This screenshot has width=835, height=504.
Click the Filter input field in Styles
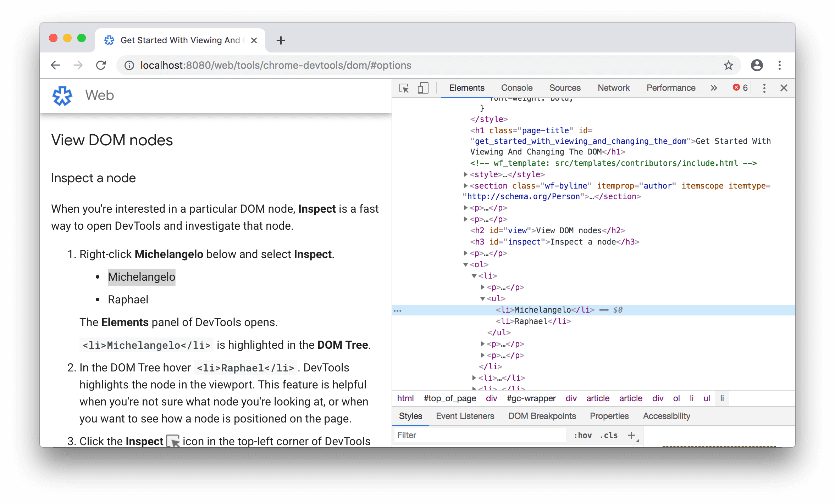pyautogui.click(x=471, y=436)
